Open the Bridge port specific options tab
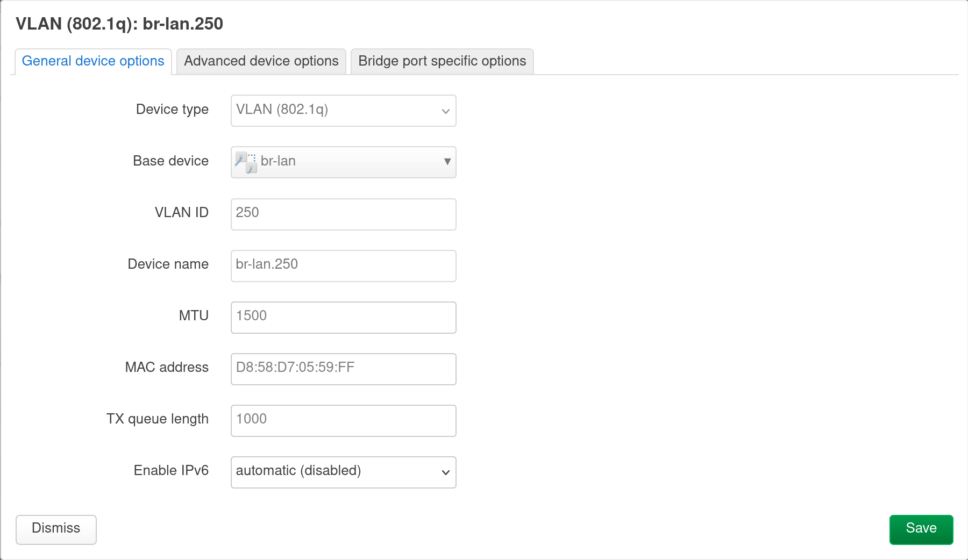 (x=442, y=61)
